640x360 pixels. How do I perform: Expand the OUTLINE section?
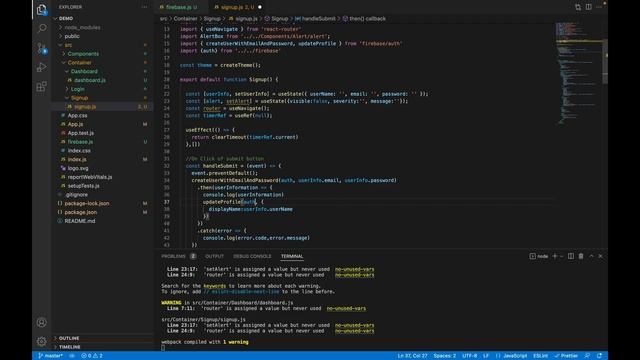click(69, 338)
